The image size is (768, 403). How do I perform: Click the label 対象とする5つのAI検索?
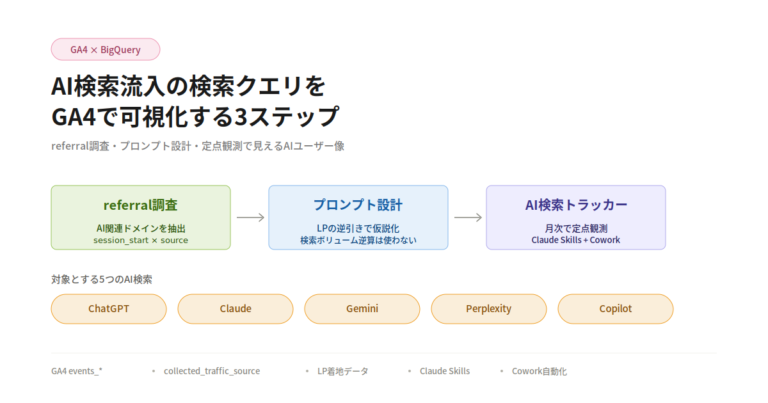[x=102, y=280]
